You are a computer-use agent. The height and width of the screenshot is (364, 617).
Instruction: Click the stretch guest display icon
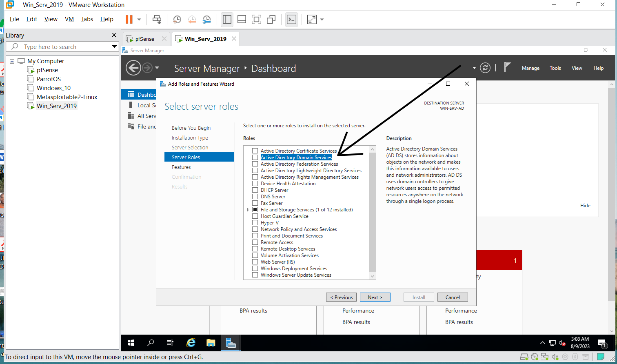coord(312,19)
